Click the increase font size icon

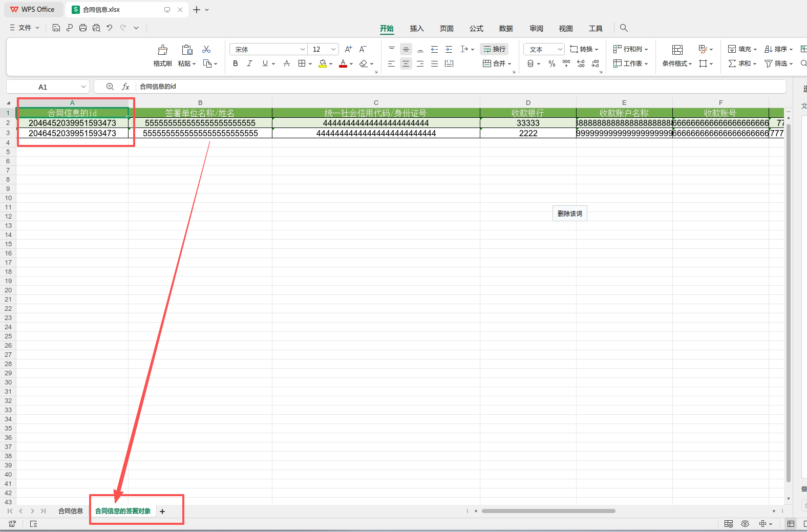tap(348, 49)
